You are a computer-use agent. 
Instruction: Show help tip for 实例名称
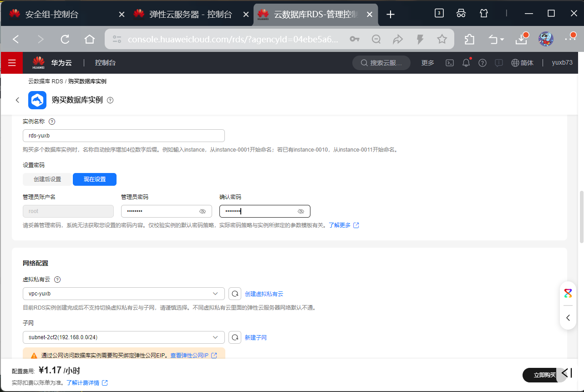point(52,122)
